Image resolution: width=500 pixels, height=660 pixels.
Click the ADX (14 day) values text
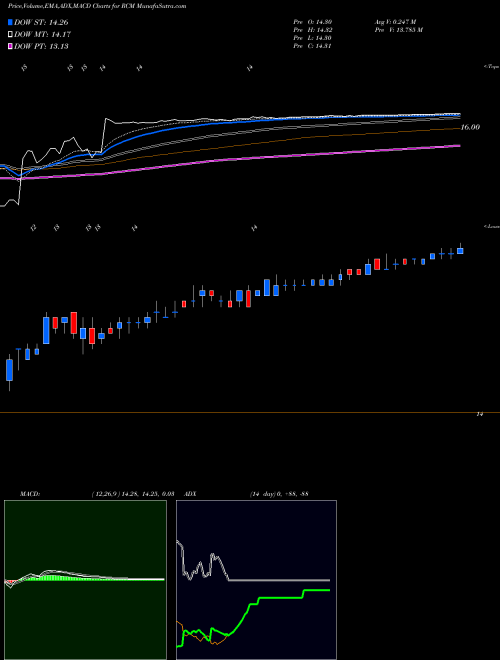point(279,494)
